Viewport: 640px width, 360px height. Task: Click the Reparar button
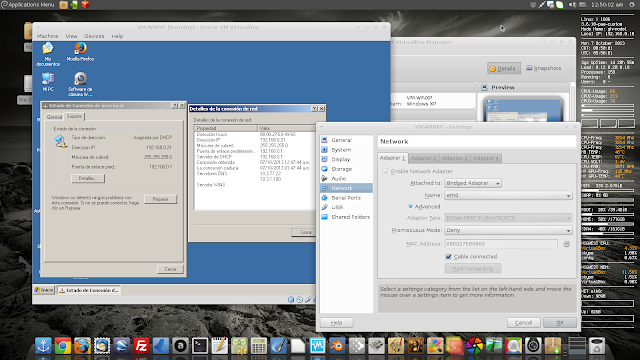[x=160, y=199]
